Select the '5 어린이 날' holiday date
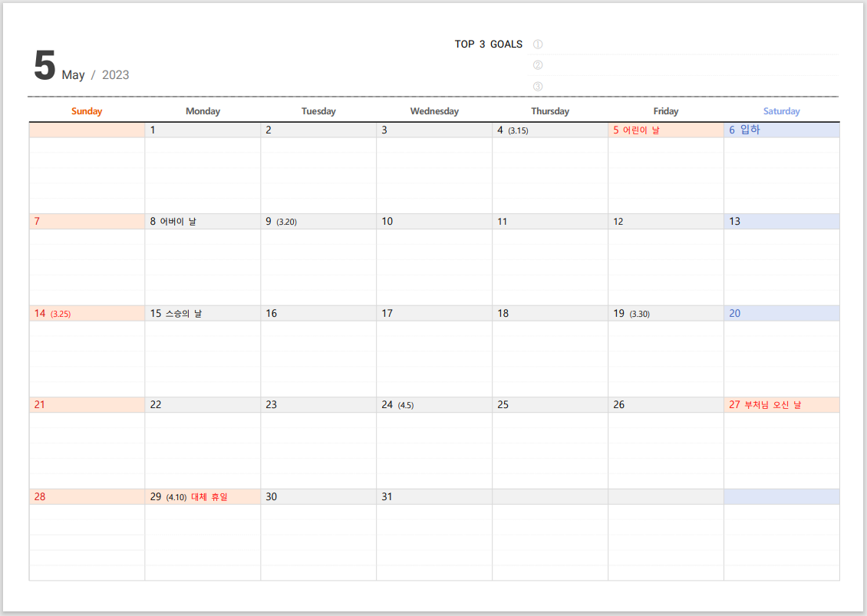Image resolution: width=867 pixels, height=616 pixels. pyautogui.click(x=666, y=130)
